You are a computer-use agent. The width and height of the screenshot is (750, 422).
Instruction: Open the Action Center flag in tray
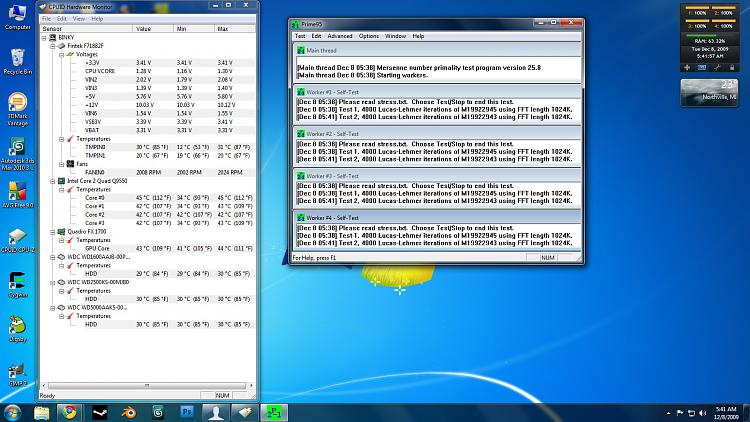pos(680,413)
